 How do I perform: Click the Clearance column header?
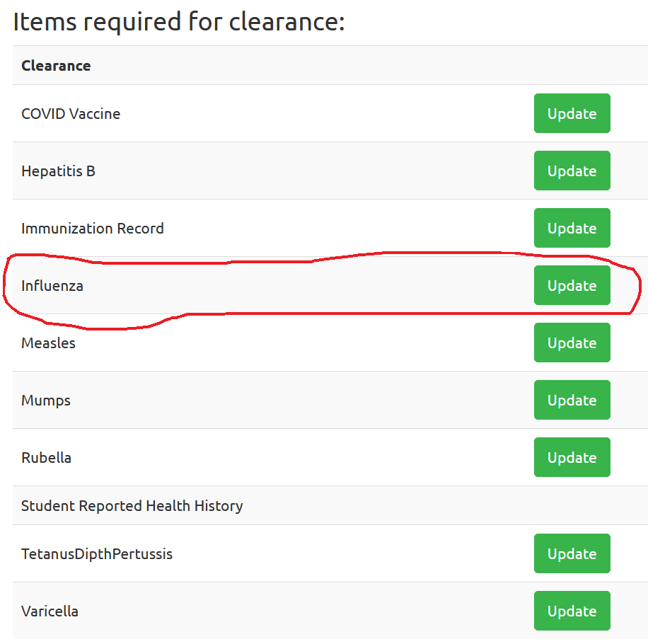click(x=56, y=66)
